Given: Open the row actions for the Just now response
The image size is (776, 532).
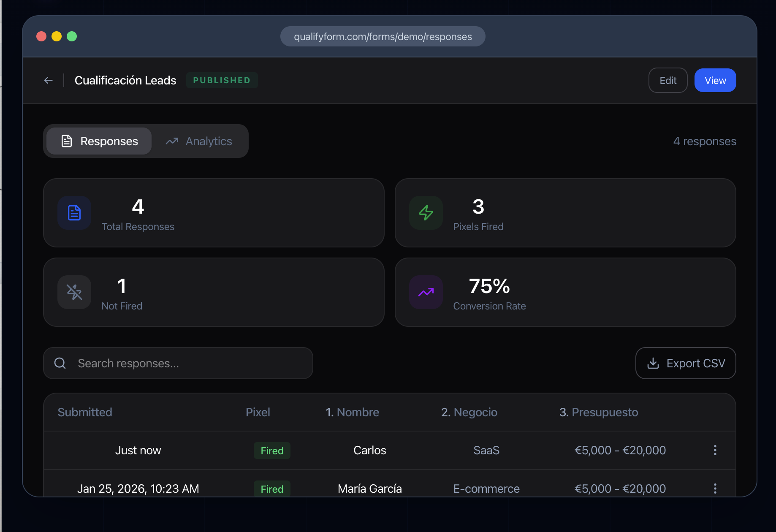Looking at the screenshot, I should click(715, 450).
